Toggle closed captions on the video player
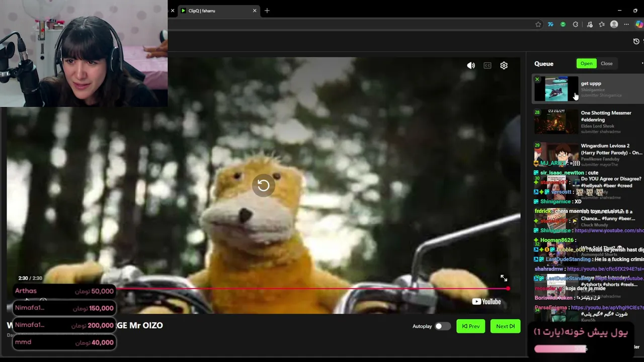Viewport: 644px width, 362px height. click(x=487, y=65)
